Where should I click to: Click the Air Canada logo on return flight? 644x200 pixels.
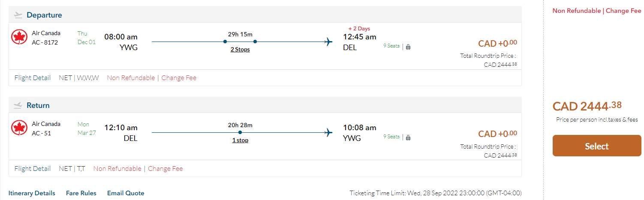coord(19,128)
